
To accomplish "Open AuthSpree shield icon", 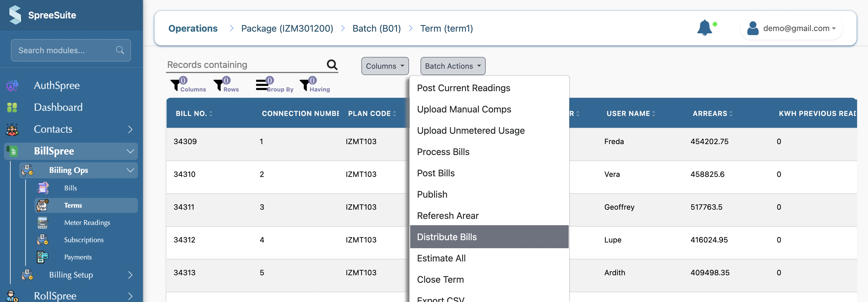I will pyautogui.click(x=12, y=85).
